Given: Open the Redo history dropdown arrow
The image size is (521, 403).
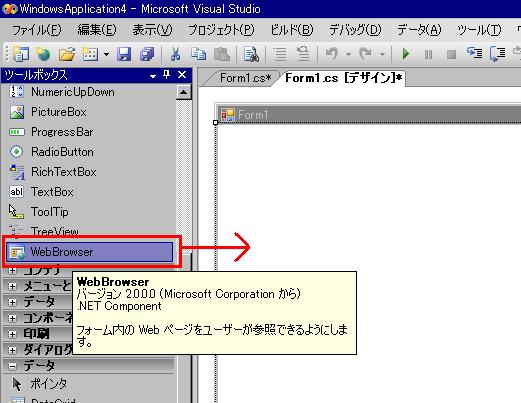Looking at the screenshot, I should (382, 54).
